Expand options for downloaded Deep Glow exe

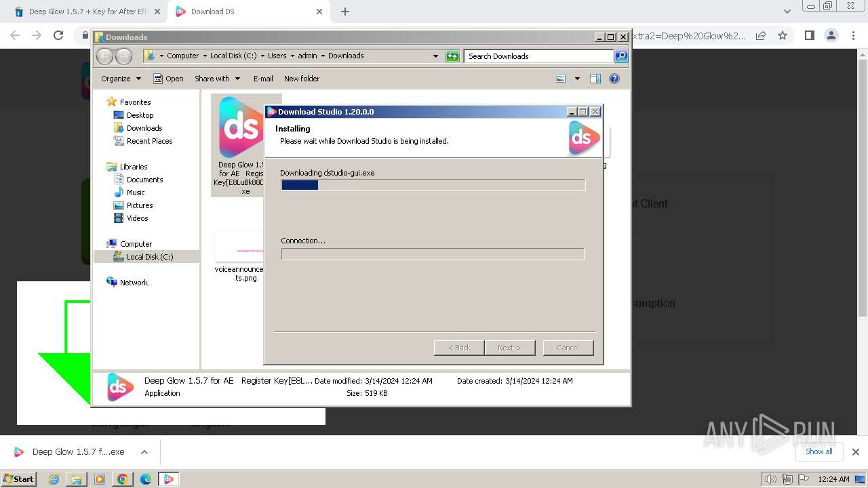[x=144, y=452]
